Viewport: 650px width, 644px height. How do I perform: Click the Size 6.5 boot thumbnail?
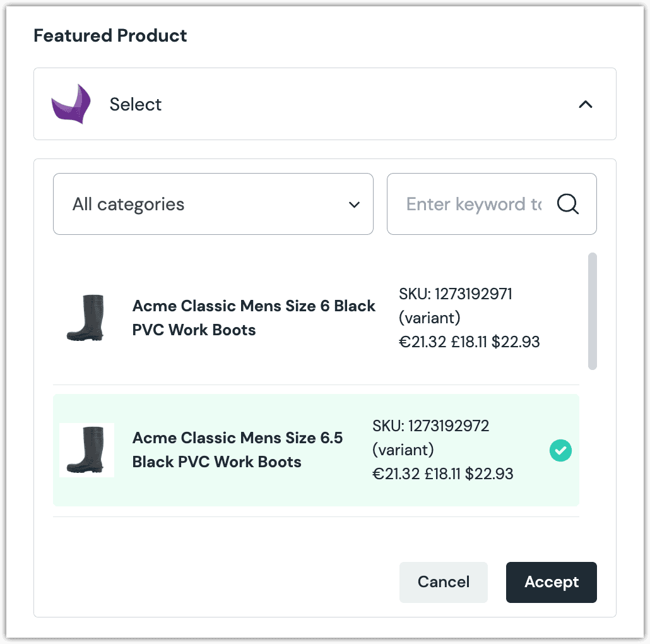pyautogui.click(x=86, y=450)
